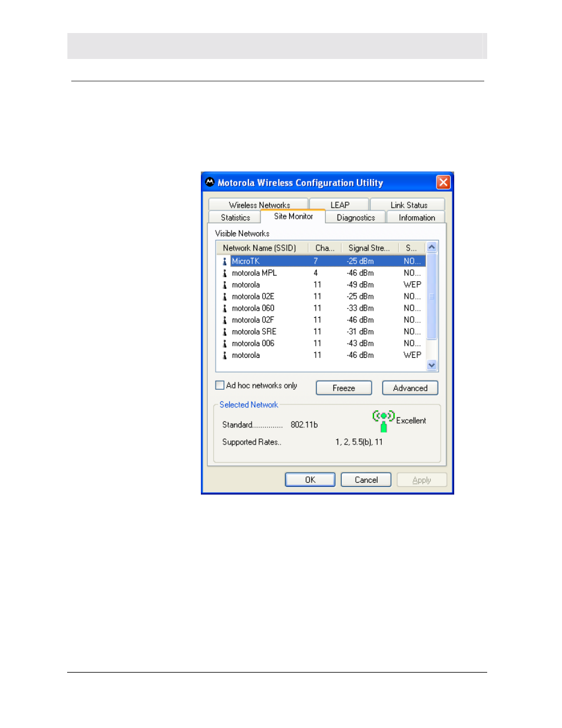This screenshot has height=728, width=562.
Task: Close the Motorola Wireless Configuration Utility
Action: [443, 182]
